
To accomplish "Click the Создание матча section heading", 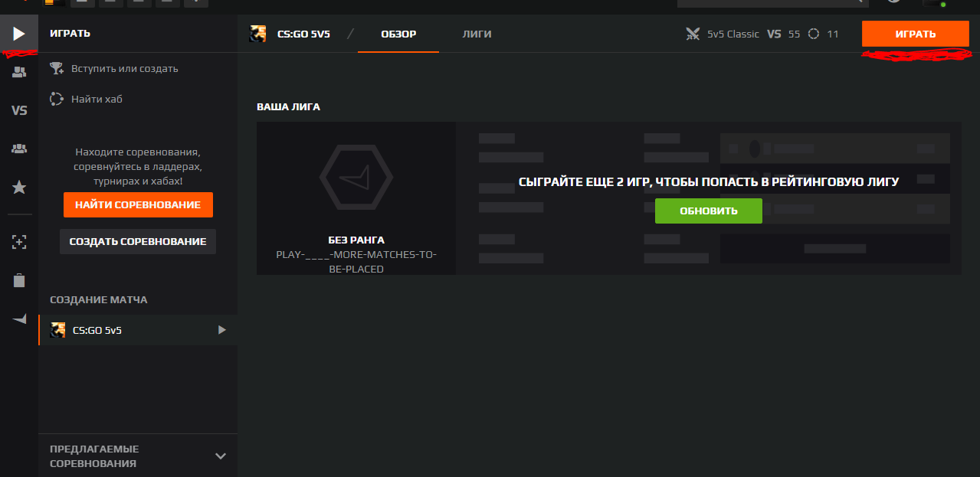I will [x=98, y=299].
